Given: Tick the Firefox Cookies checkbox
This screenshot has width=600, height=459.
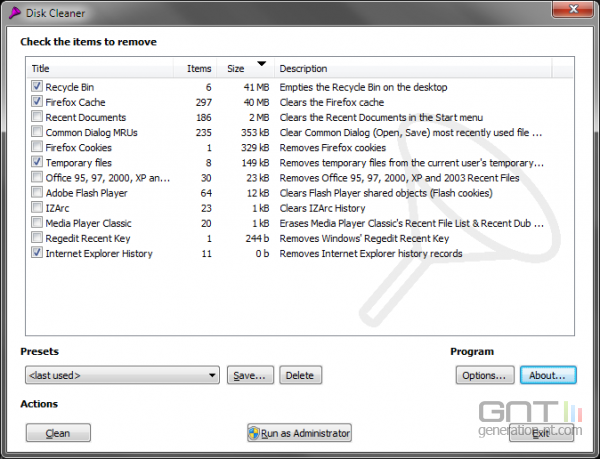Looking at the screenshot, I should tap(37, 146).
